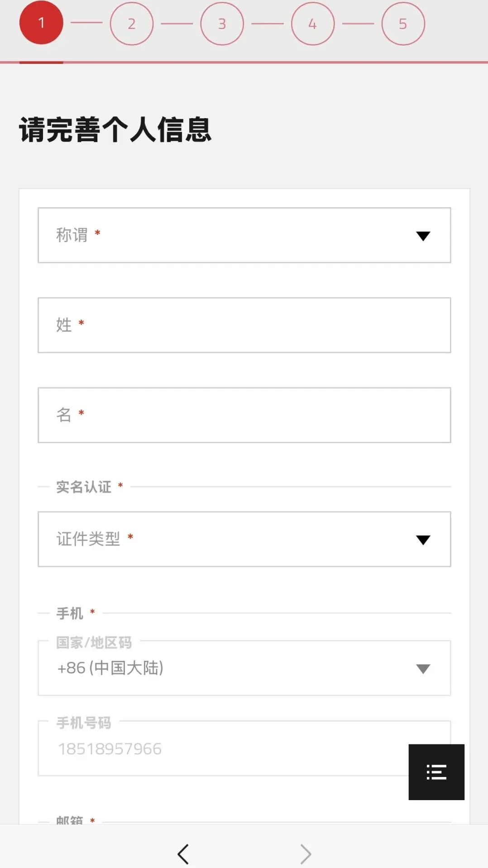Select step 1 circle in progress bar
Image resolution: width=488 pixels, height=868 pixels.
(41, 23)
